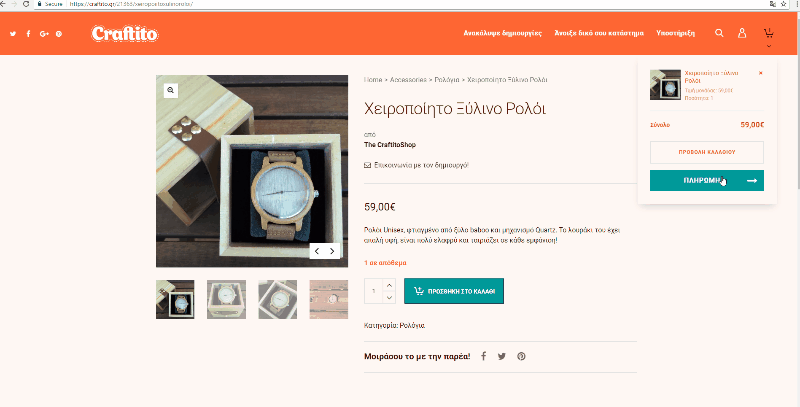Increase quantity with up arrow
This screenshot has width=800, height=407.
point(389,285)
